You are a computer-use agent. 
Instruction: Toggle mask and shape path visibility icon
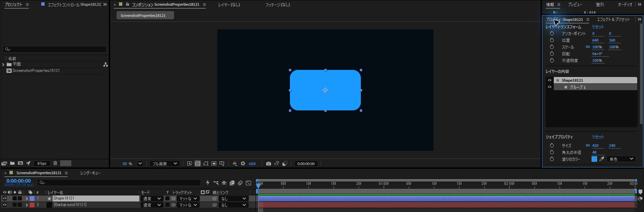point(206,164)
